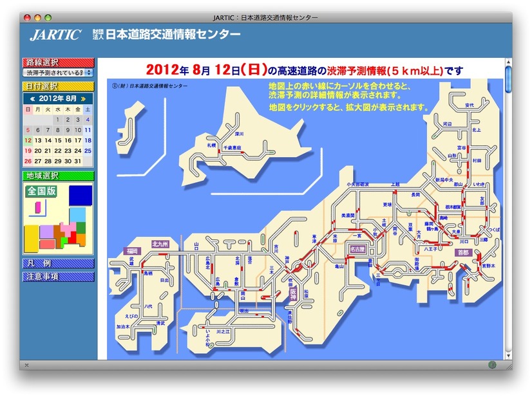532x397 pixels.
Task: Click the 路線選択 red header
Action: 58,62
